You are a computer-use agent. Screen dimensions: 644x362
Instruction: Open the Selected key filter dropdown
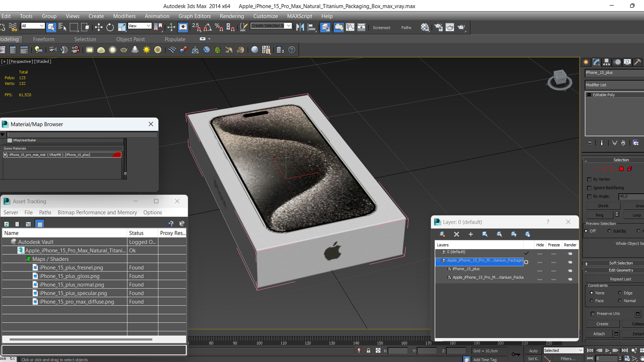pyautogui.click(x=563, y=350)
